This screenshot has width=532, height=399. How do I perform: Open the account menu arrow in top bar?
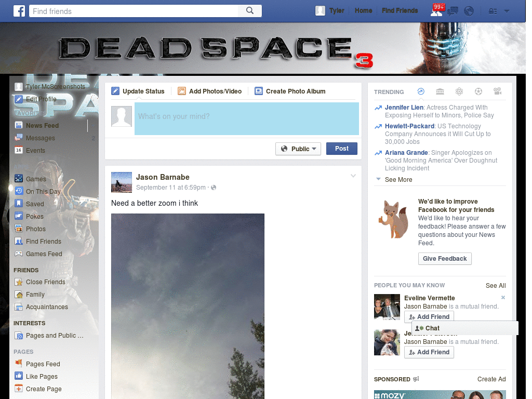click(x=507, y=11)
